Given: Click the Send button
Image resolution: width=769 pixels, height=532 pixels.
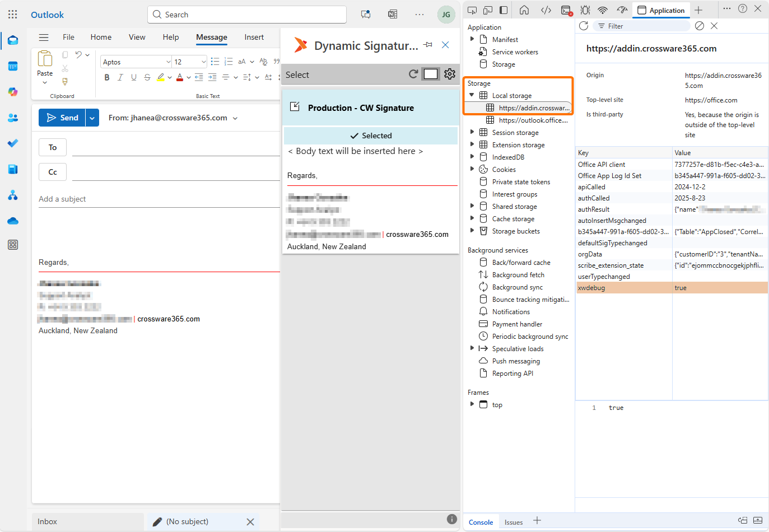Looking at the screenshot, I should (x=62, y=118).
